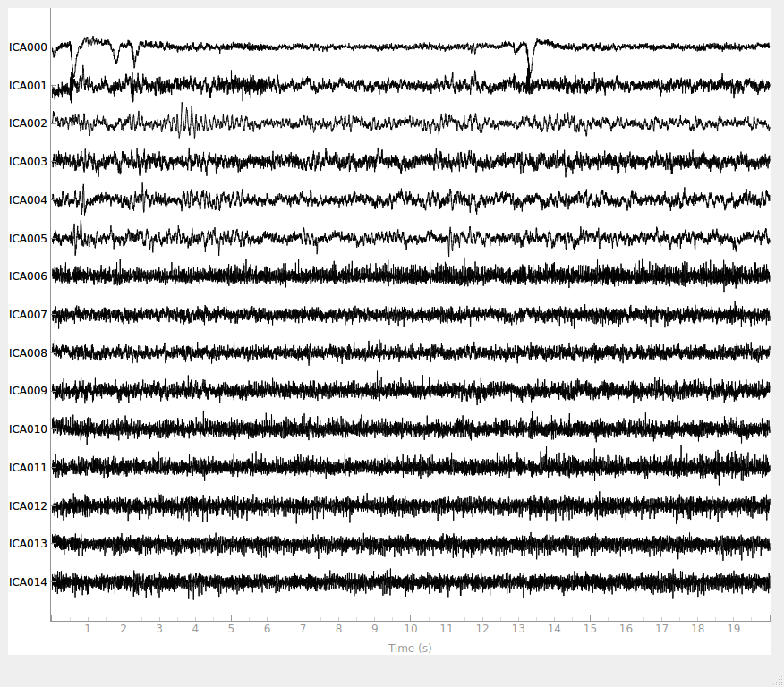Click the 19 second tick label

point(734,629)
